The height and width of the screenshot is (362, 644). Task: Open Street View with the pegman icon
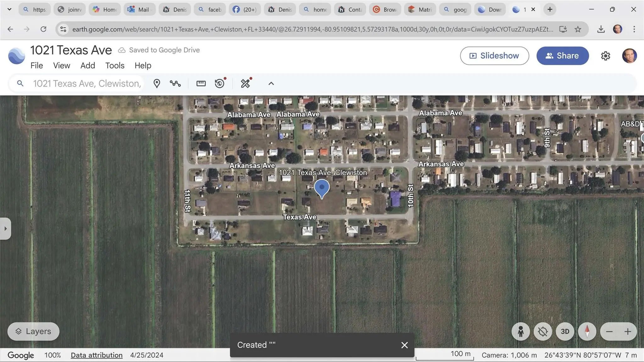(520, 331)
